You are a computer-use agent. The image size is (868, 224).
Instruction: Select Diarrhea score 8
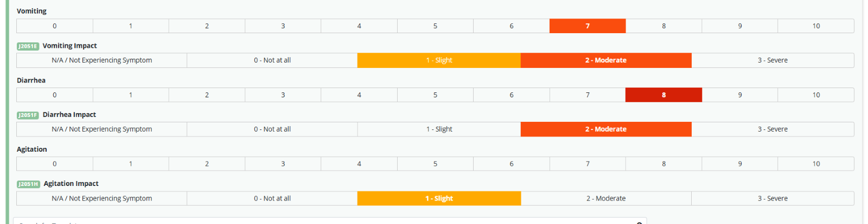(663, 95)
